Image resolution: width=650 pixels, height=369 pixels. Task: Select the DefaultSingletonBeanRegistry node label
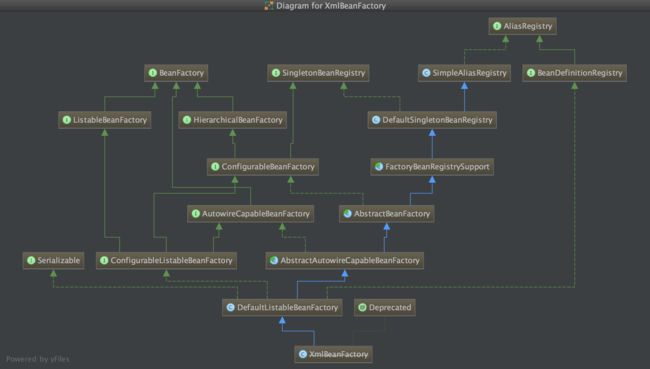(437, 120)
